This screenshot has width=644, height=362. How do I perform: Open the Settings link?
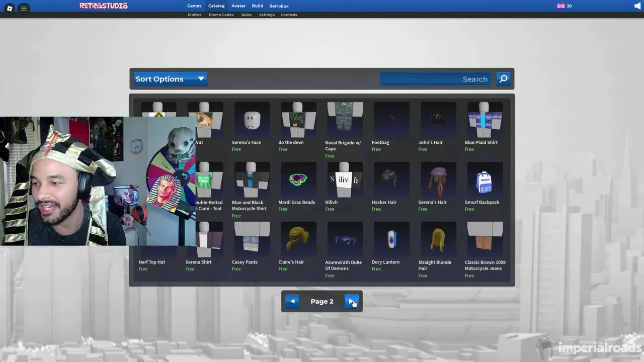(267, 15)
